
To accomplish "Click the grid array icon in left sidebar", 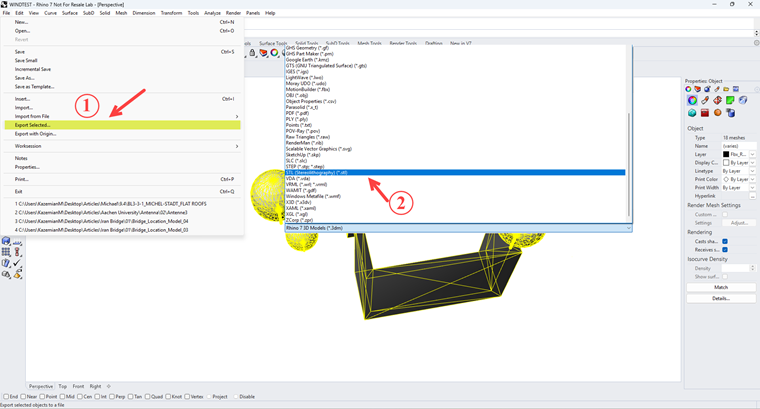I will pyautogui.click(x=6, y=252).
